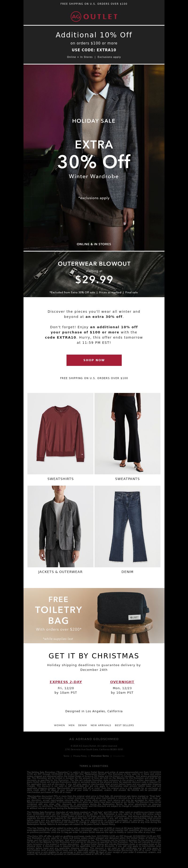This screenshot has width=188, height=868.
Task: Go to Men in footer navigation
Action: coord(72,725)
